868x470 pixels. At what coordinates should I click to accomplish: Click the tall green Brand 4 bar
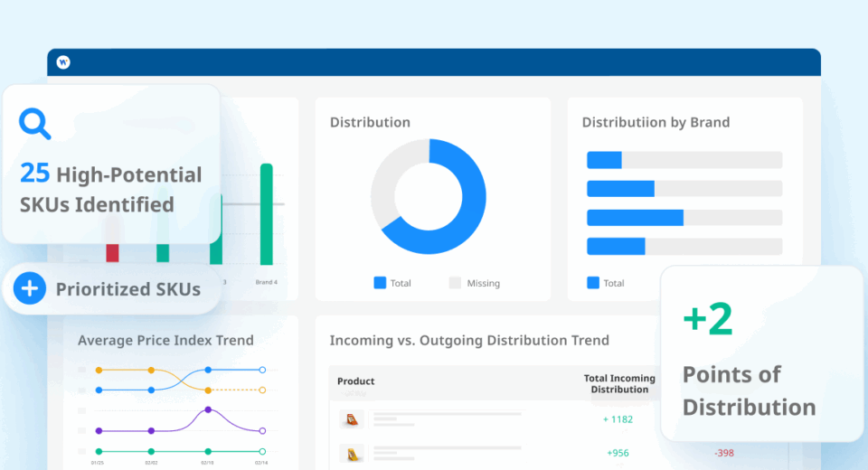point(266,214)
